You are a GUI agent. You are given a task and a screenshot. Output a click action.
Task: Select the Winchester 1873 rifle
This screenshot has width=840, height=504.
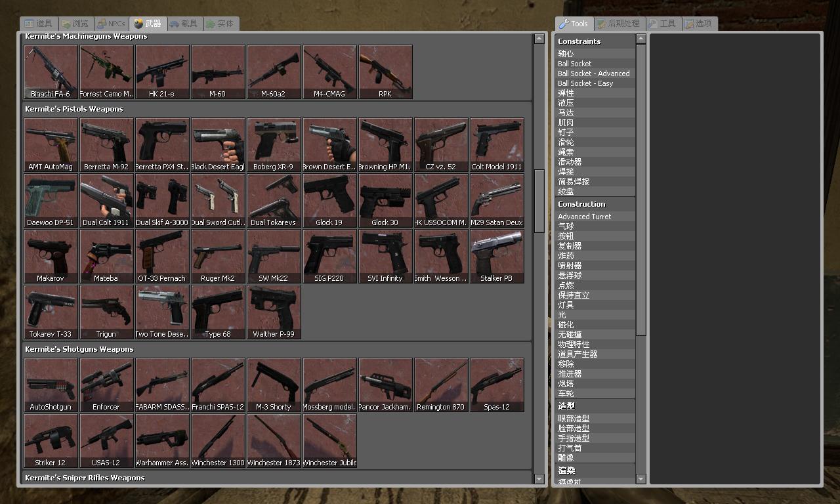[x=274, y=441]
